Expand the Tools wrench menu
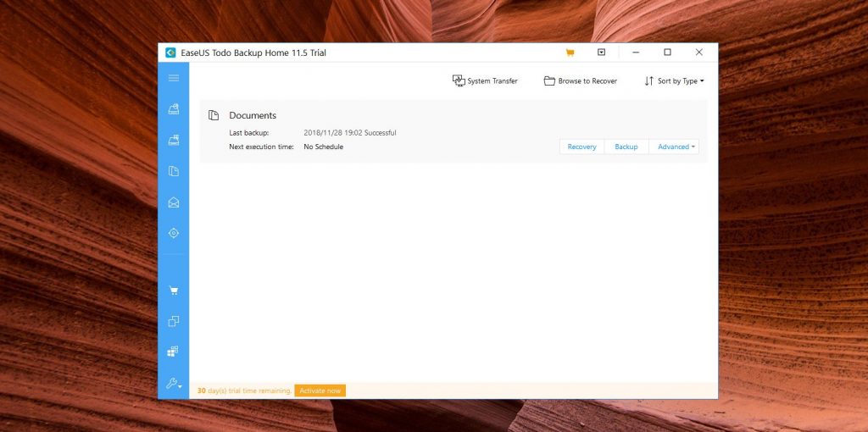The width and height of the screenshot is (868, 432). click(x=174, y=384)
